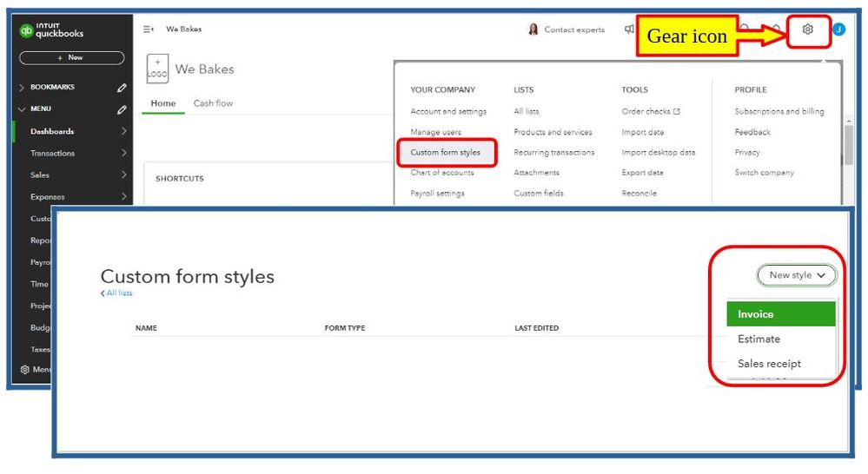Select Invoice from the New style menu
This screenshot has width=868, height=474.
pos(780,314)
